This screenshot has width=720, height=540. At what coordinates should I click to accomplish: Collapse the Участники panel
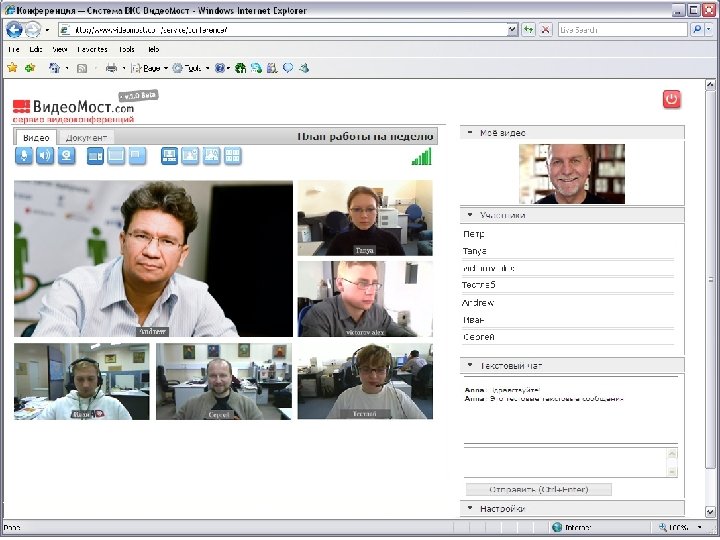(470, 215)
